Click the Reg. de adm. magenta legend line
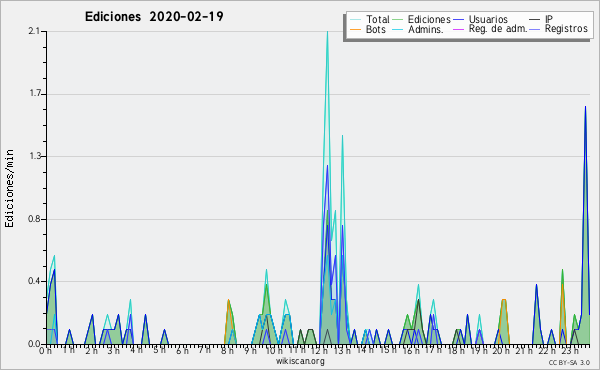The image size is (600, 370). 458,29
